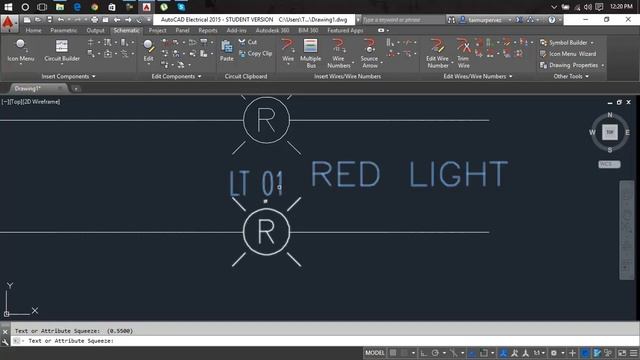Open the Symbol Builder dropdown arrow

click(x=592, y=42)
